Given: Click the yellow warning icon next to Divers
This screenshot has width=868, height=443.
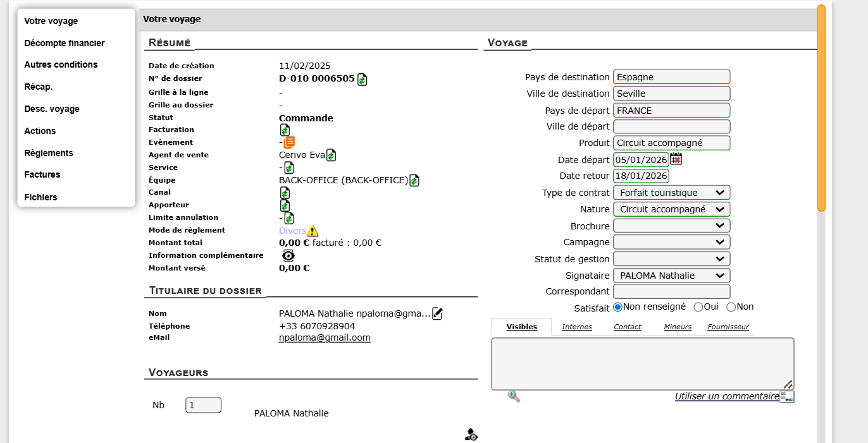Looking at the screenshot, I should (313, 231).
